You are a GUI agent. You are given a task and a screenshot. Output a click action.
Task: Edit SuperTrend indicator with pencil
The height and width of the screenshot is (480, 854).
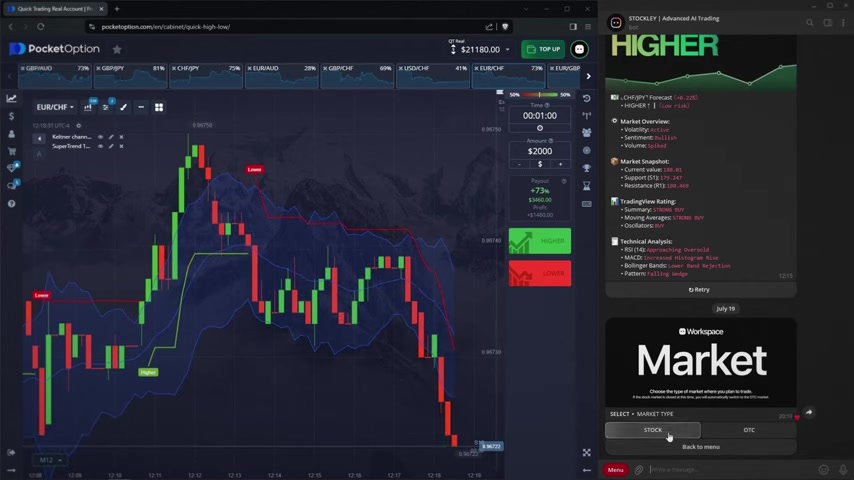coord(111,147)
